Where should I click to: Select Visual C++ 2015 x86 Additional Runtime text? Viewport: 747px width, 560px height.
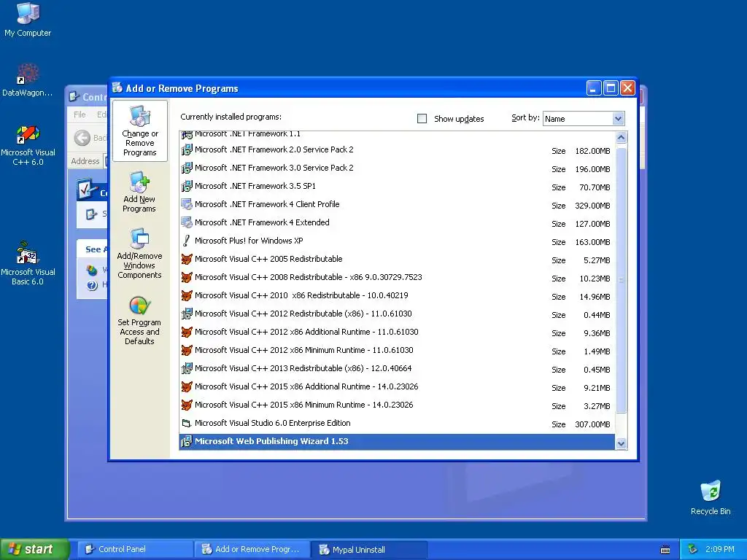pyautogui.click(x=307, y=386)
